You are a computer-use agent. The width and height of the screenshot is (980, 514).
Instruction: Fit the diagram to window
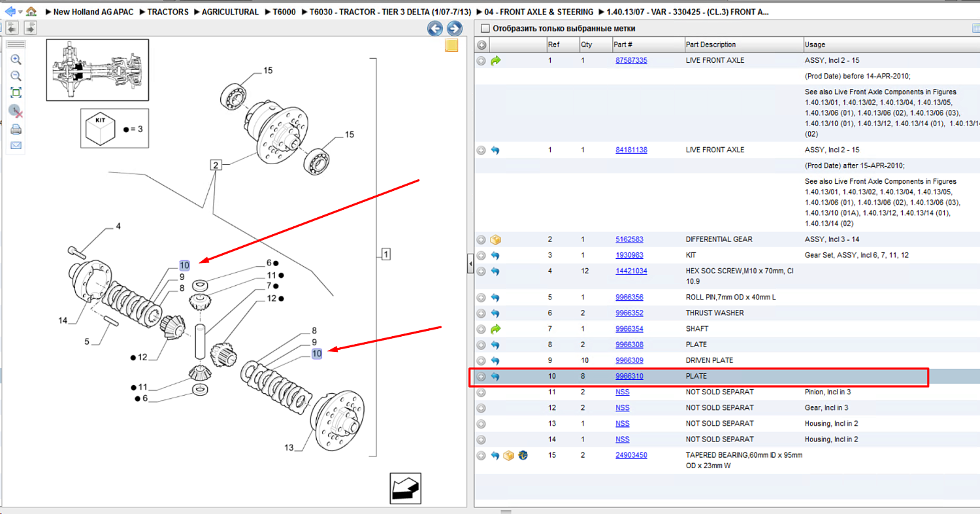tap(16, 93)
